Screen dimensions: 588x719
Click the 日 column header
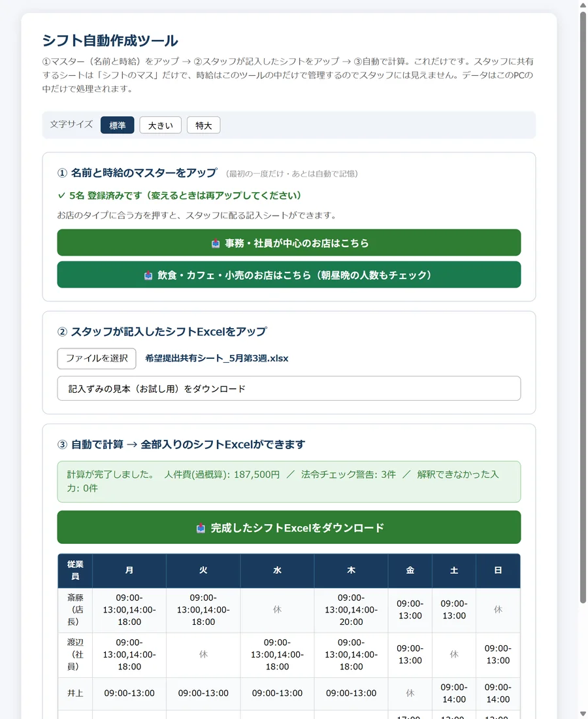498,571
